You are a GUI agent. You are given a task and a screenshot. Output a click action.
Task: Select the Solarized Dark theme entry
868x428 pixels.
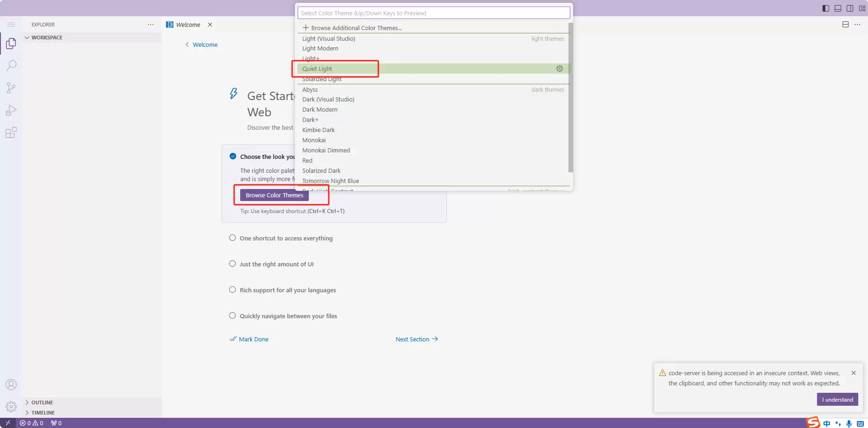tap(321, 170)
